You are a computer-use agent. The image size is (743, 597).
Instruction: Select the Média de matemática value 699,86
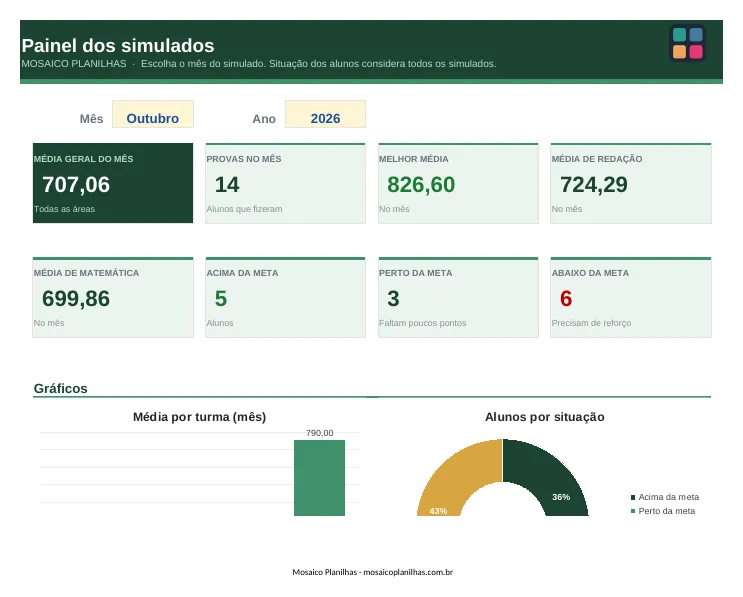[x=76, y=298]
